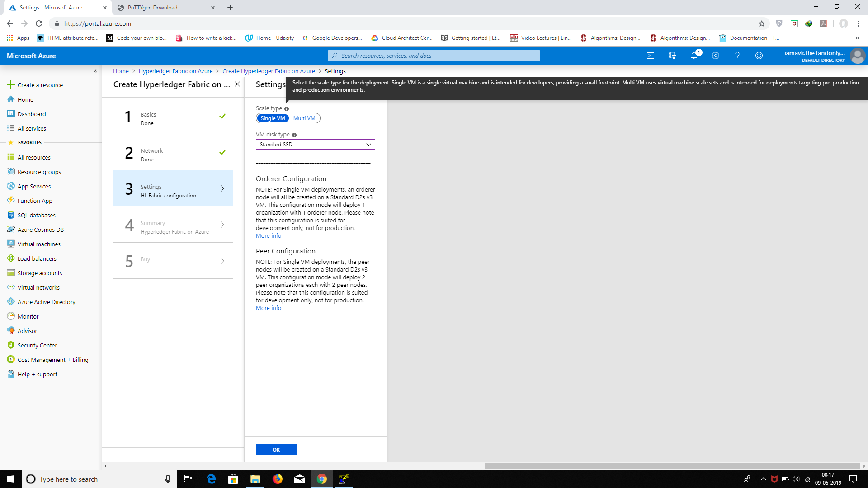The image size is (868, 488).
Task: Click the portal settings gear icon
Action: pos(715,56)
